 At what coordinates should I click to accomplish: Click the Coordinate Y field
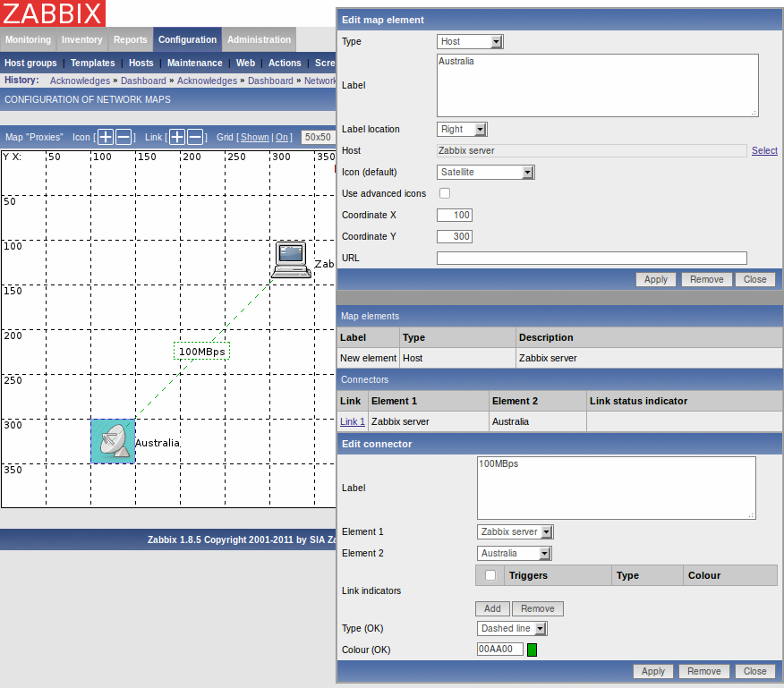(x=455, y=236)
